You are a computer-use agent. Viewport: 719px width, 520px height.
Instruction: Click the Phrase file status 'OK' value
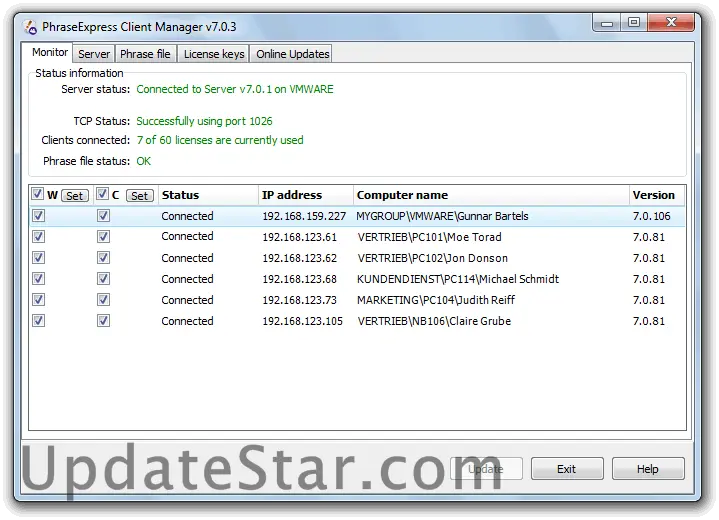click(144, 161)
